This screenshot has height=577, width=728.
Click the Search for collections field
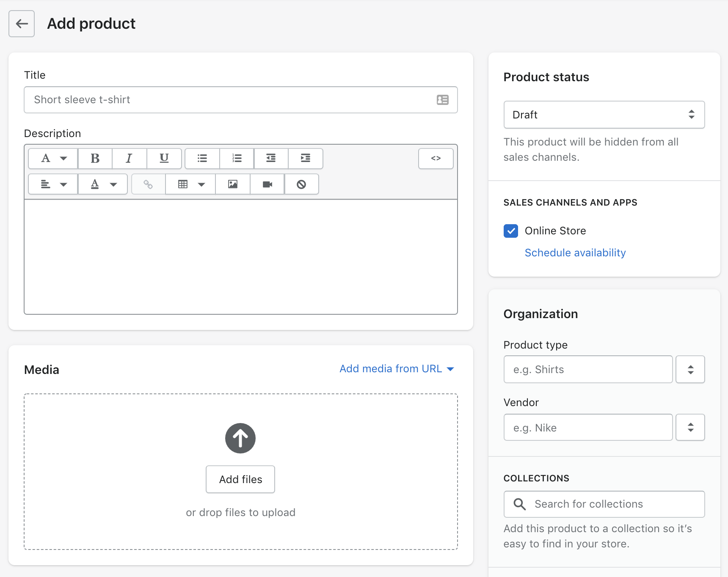[604, 504]
